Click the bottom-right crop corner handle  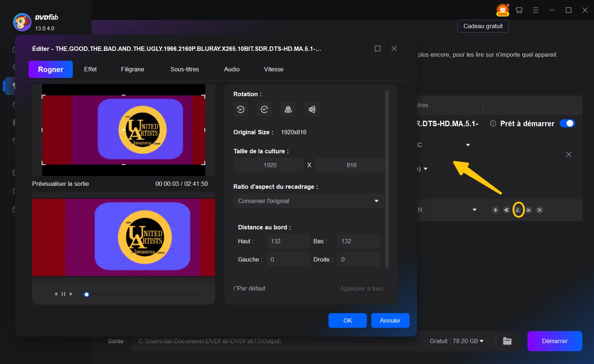pos(203,163)
